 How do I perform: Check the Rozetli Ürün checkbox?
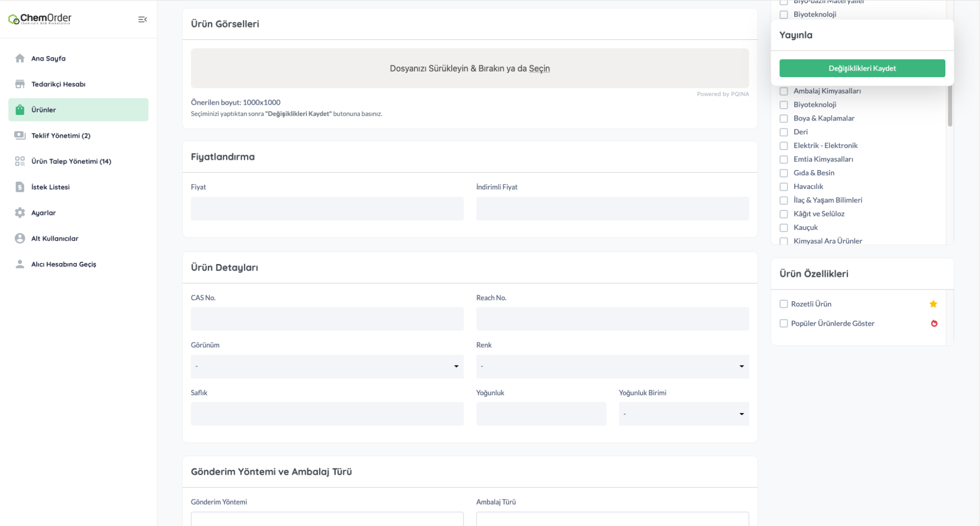click(783, 304)
